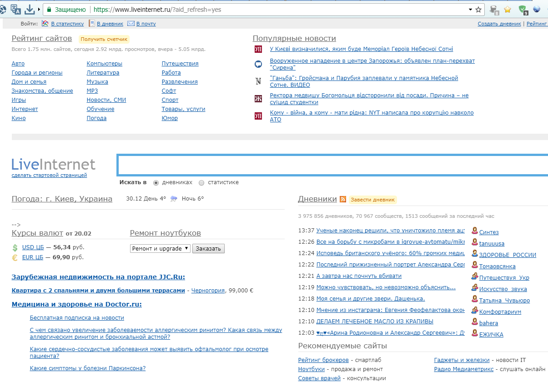Click the Заказать button

pos(208,249)
